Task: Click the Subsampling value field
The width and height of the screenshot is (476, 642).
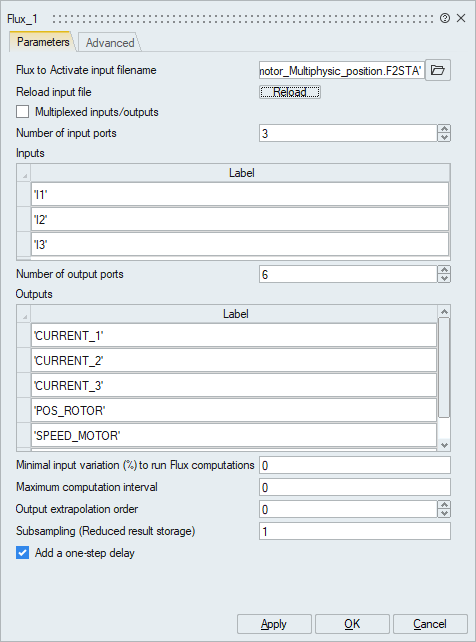Action: tap(355, 531)
